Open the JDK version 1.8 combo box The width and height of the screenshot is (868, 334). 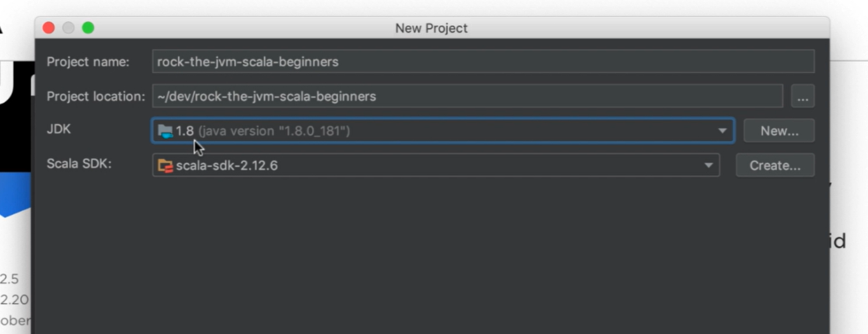coord(443,131)
